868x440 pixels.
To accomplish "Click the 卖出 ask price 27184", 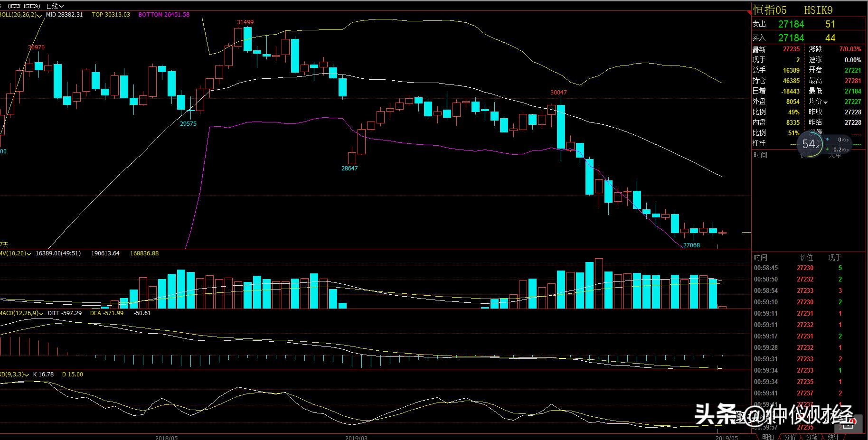I will (x=791, y=24).
